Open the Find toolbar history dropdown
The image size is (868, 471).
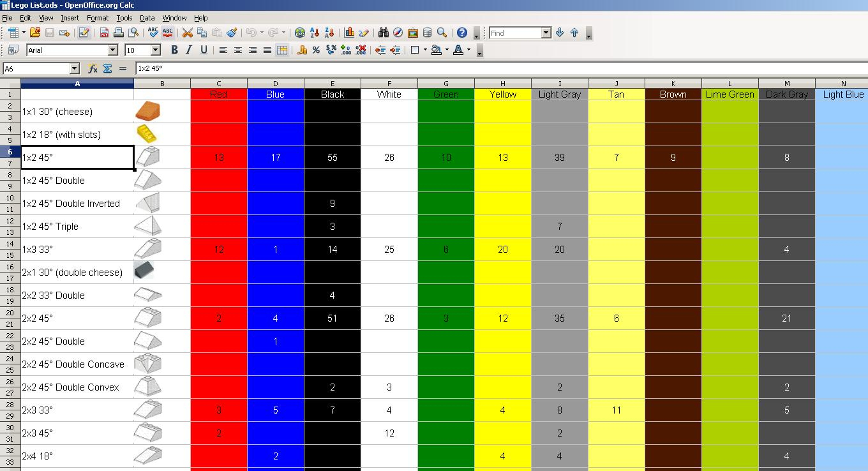(546, 33)
